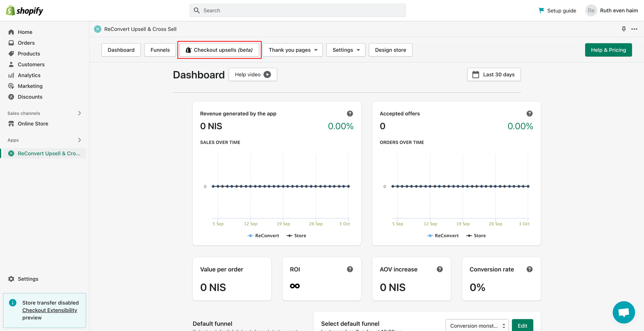Switch to the Dashboard tab
Screen dimensions: 644x331
click(121, 50)
